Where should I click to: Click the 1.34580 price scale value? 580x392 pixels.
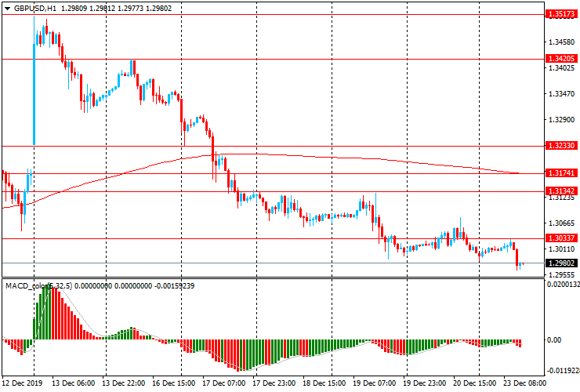pos(562,42)
